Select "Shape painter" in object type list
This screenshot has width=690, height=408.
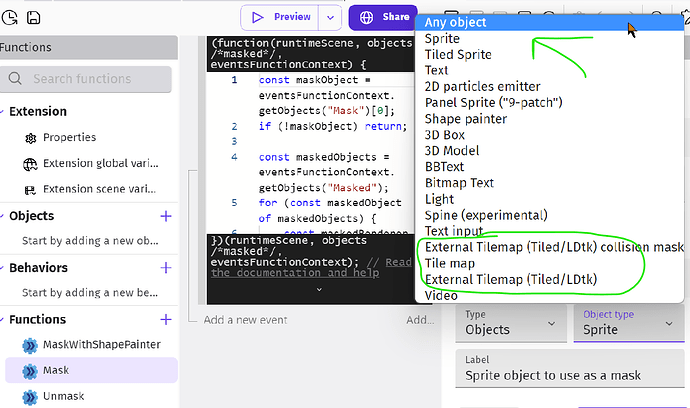(465, 119)
